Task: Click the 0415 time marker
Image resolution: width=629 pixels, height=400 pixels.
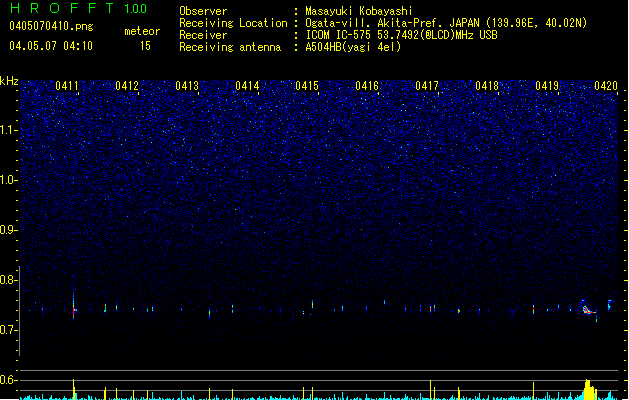Action: coord(307,86)
